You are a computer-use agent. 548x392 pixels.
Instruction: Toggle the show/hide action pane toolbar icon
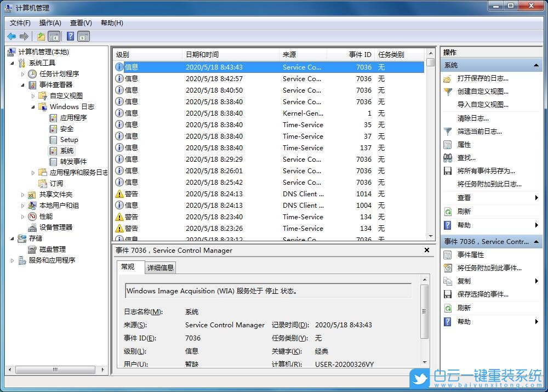[83, 36]
